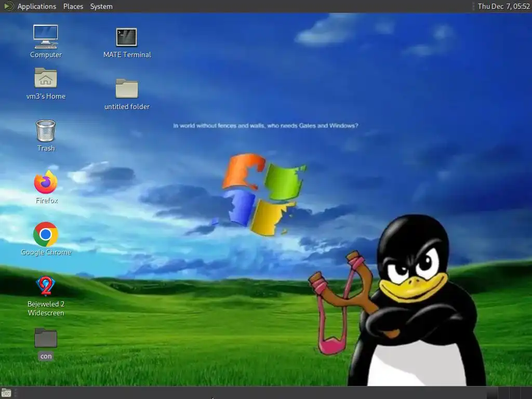
Task: Click the MATE logo in top panel
Action: pyautogui.click(x=8, y=6)
